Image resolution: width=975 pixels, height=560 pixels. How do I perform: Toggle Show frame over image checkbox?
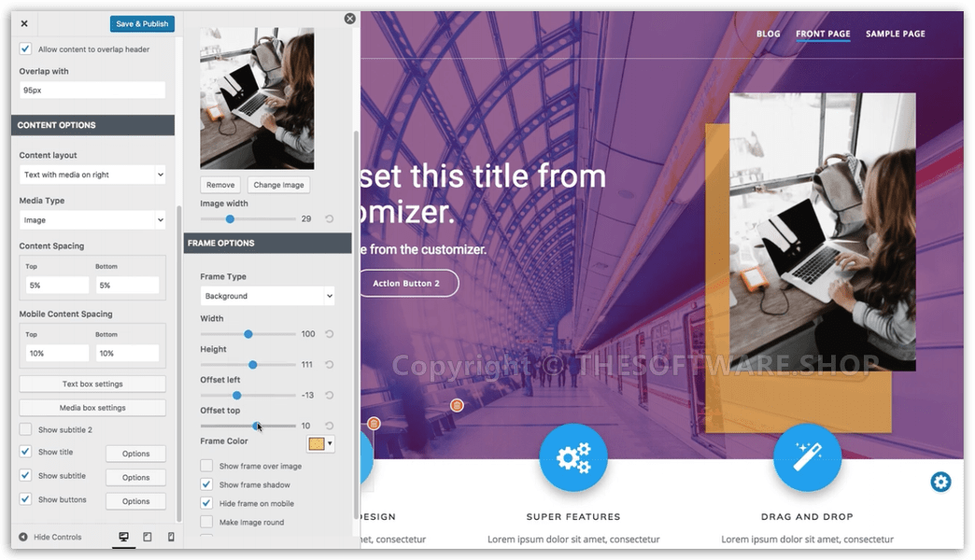pos(206,466)
